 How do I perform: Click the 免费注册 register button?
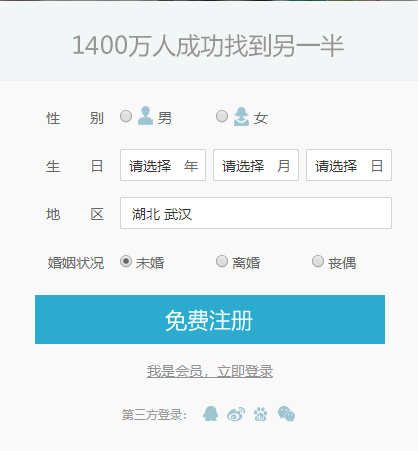click(x=210, y=319)
